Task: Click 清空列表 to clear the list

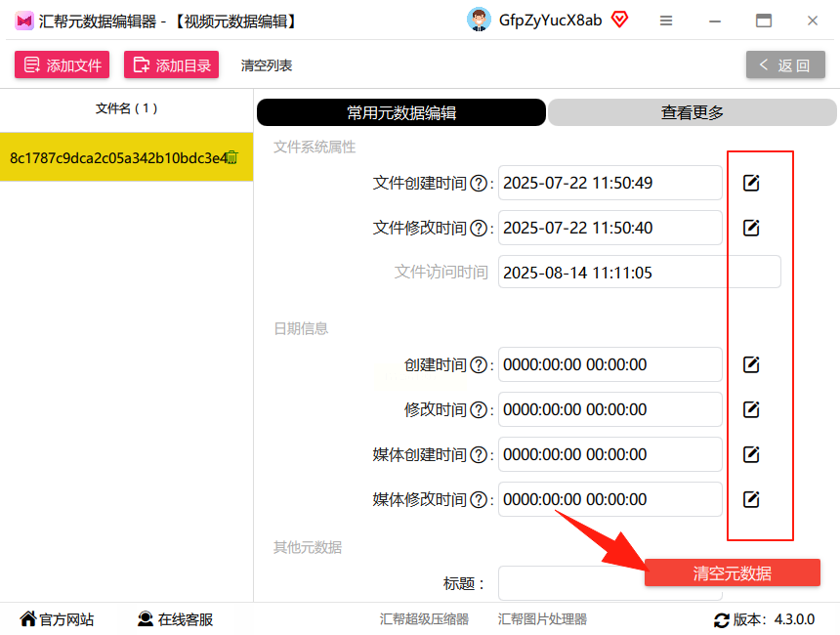Action: click(x=267, y=65)
